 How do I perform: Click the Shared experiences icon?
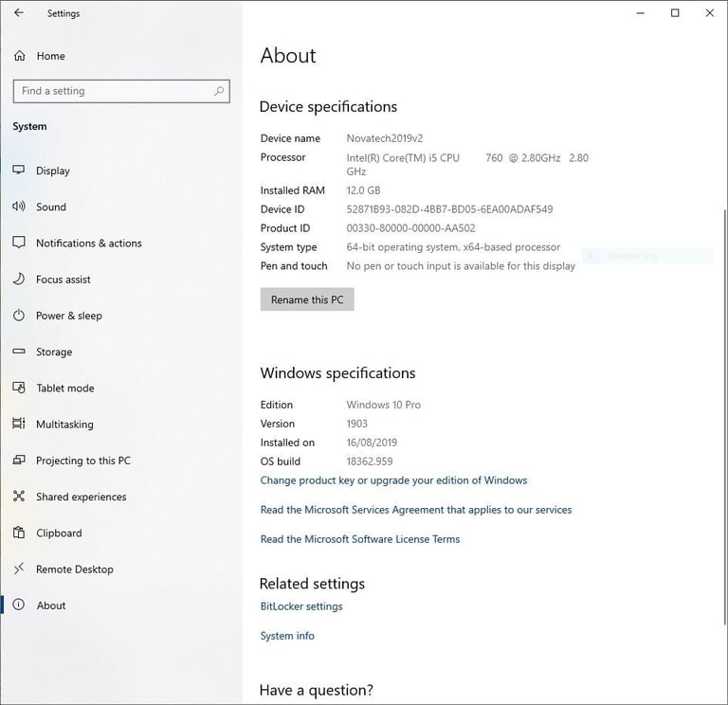point(19,497)
